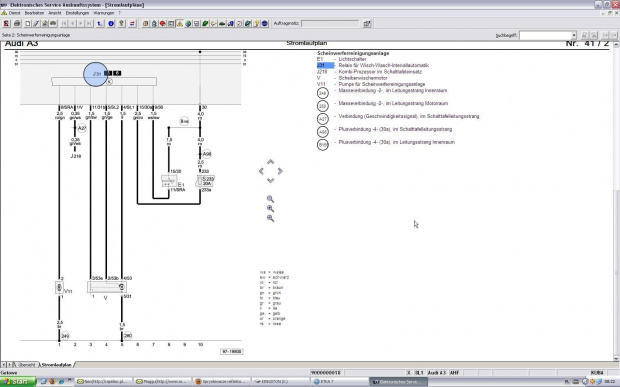Open the Windows Start button

click(18, 382)
